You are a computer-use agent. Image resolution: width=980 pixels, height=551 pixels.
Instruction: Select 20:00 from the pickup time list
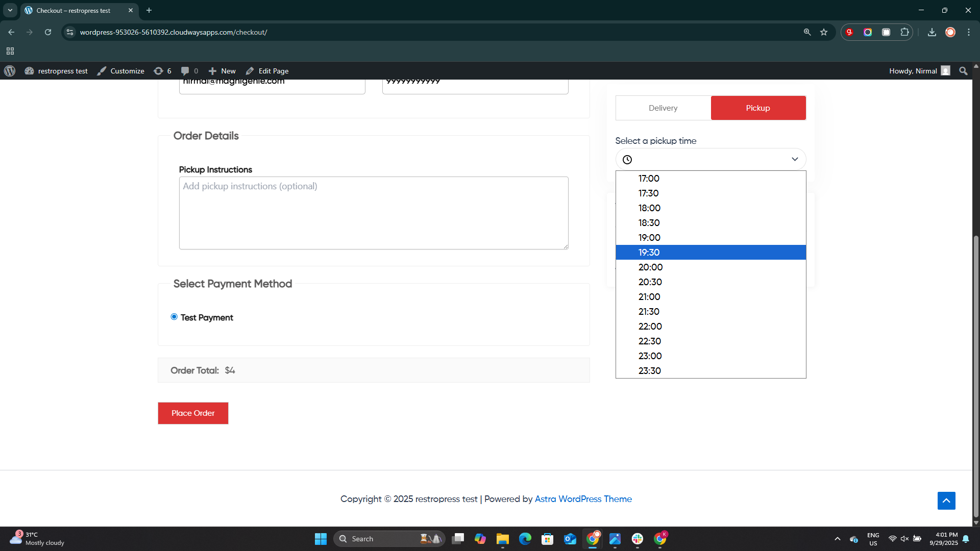(650, 267)
